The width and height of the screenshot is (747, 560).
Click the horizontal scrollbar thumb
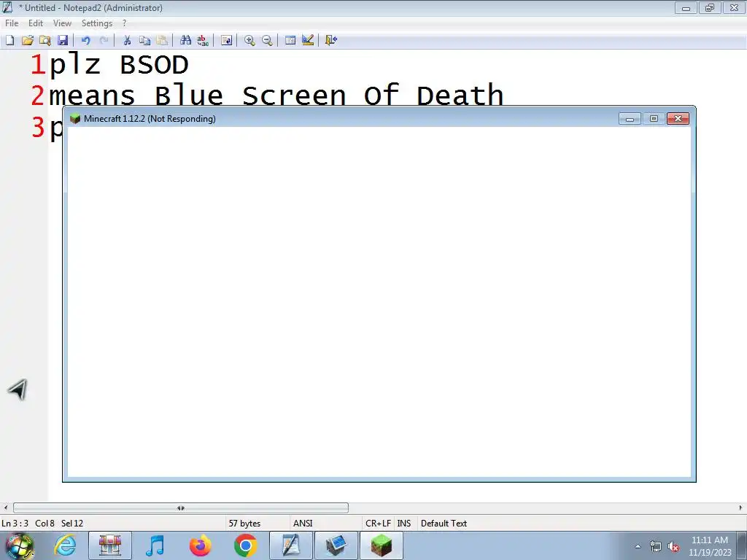click(181, 508)
